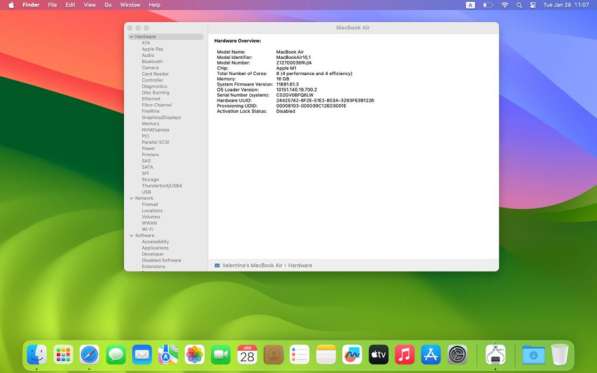Launch FaceTime from the Dock
This screenshot has height=373, width=597.
(221, 355)
